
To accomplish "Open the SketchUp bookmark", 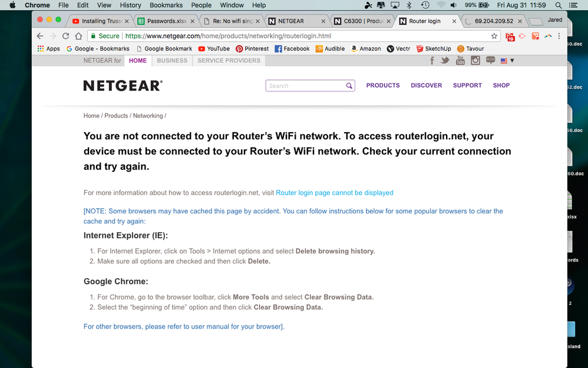I will coord(434,48).
